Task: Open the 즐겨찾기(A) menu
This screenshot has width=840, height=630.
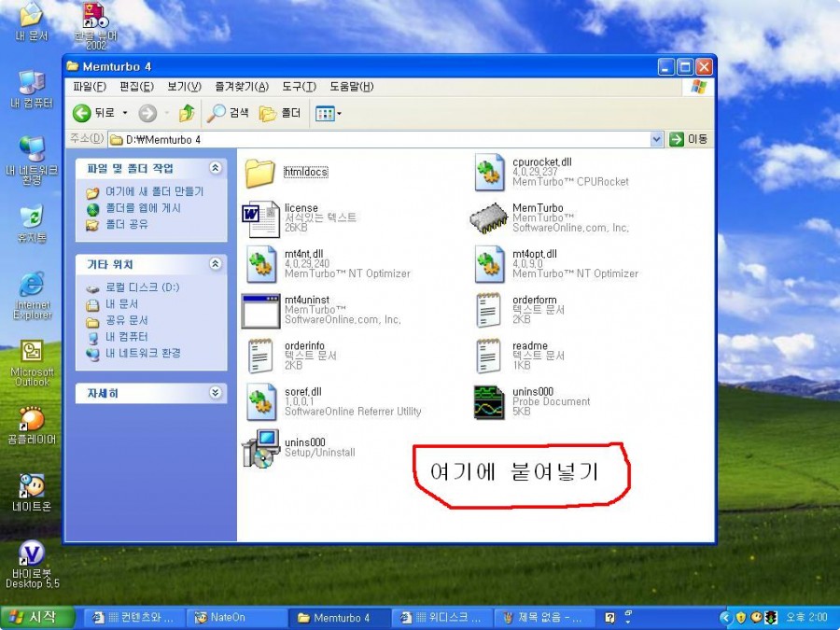Action: (242, 87)
